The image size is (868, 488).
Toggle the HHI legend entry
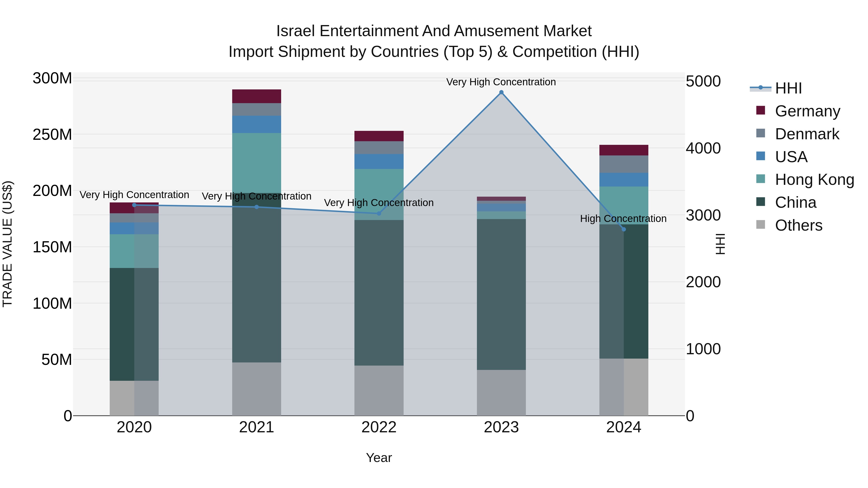776,88
